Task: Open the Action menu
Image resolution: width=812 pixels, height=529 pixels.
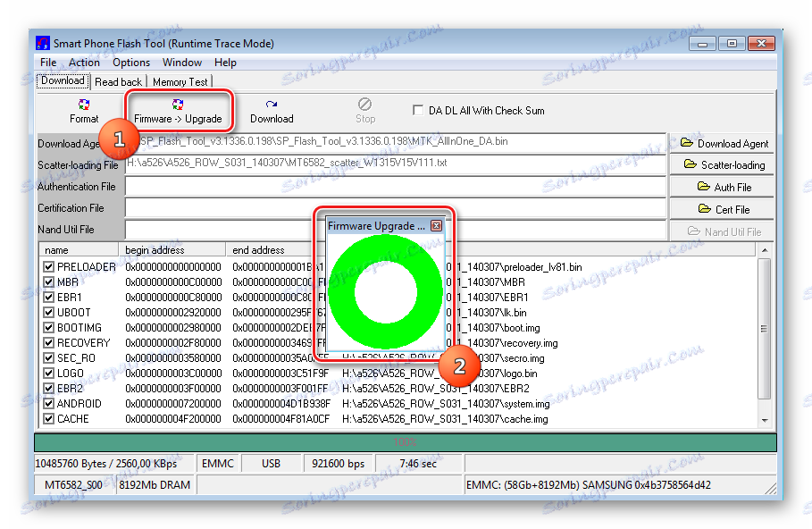Action: 84,63
